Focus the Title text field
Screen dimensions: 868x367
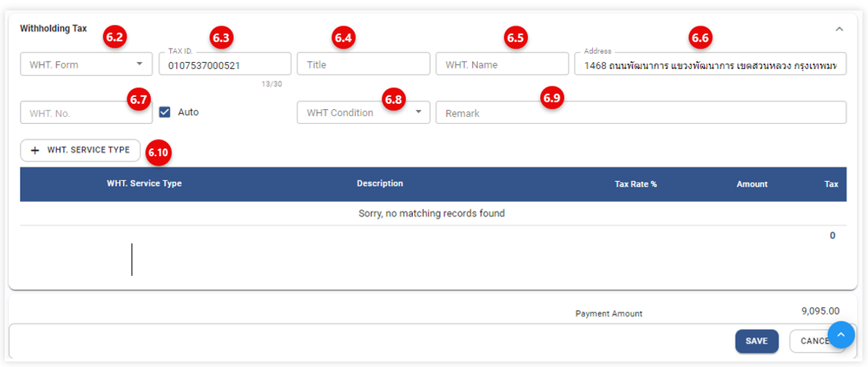pos(363,65)
